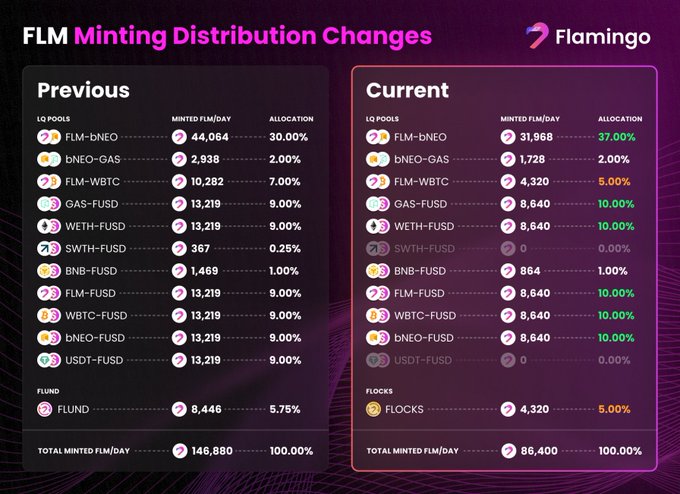
Task: Click the WETH-FUSD pool icon under Current
Action: point(378,226)
